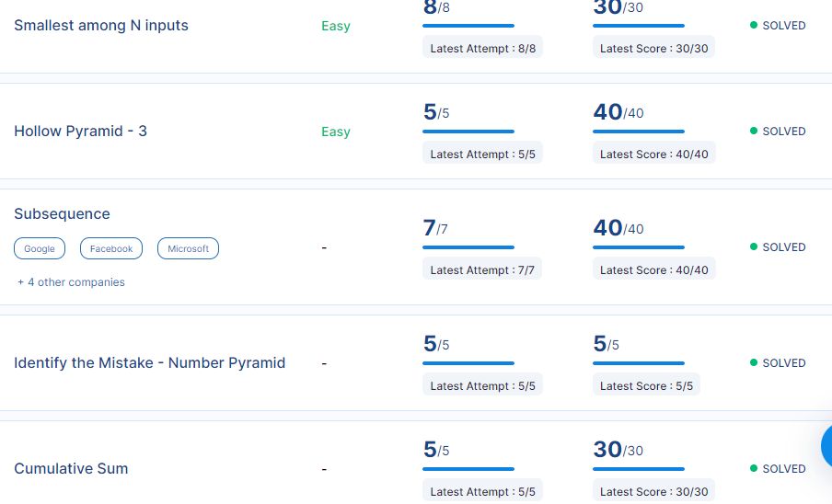Select the Microsoft company tag
Viewport: 832px width, 504px height.
coord(188,248)
